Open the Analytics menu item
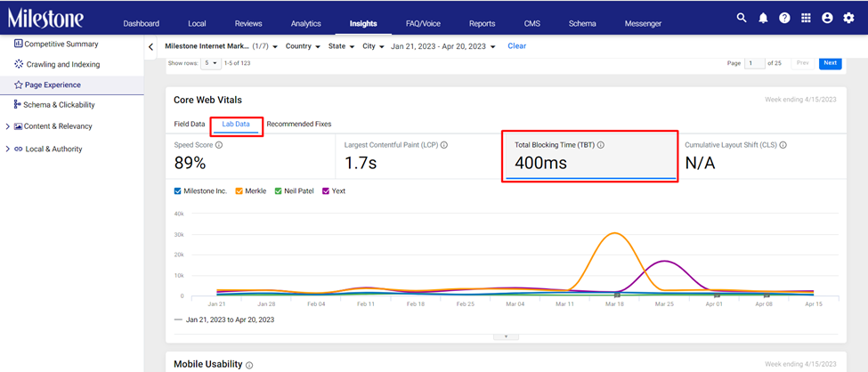Screen dimensions: 868x372 click(x=305, y=23)
